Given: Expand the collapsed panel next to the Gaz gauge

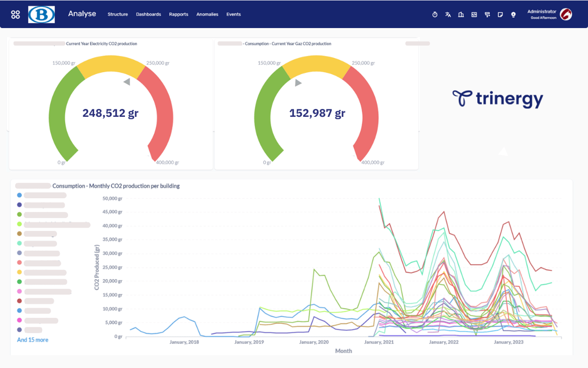Looking at the screenshot, I should pos(417,43).
